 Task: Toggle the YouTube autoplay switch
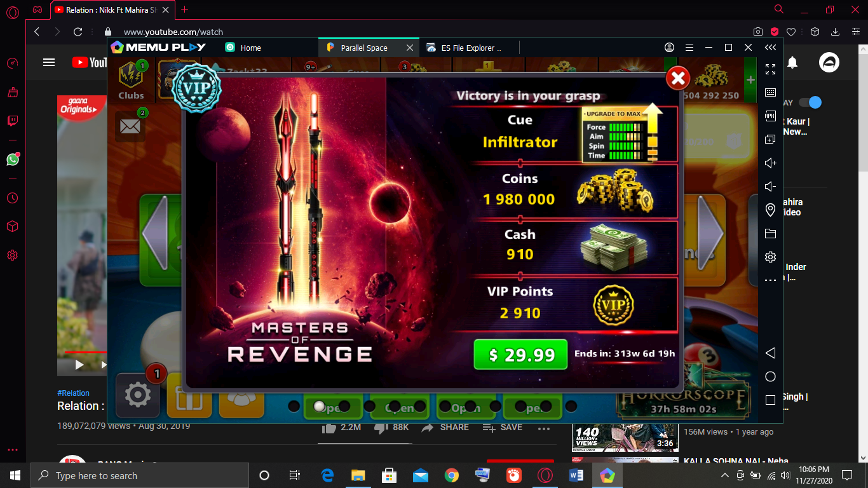[x=810, y=102]
